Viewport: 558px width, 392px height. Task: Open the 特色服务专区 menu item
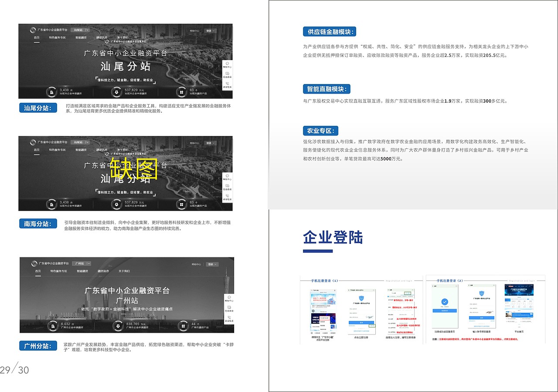click(58, 271)
